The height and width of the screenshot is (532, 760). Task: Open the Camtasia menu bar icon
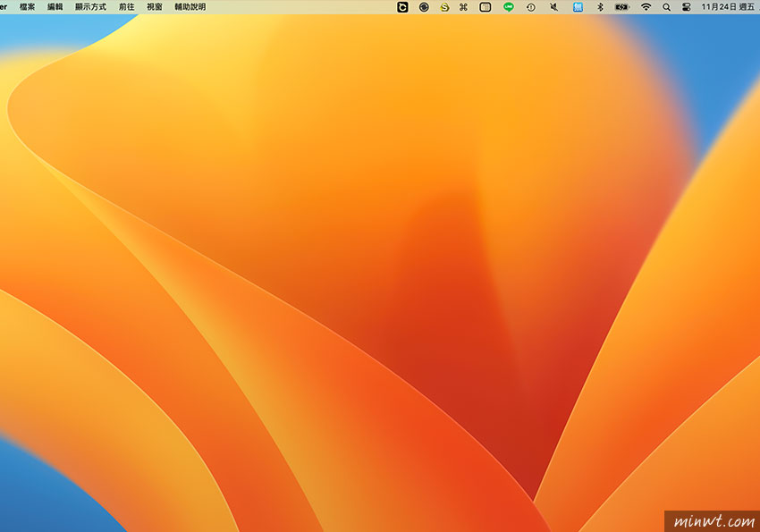403,6
